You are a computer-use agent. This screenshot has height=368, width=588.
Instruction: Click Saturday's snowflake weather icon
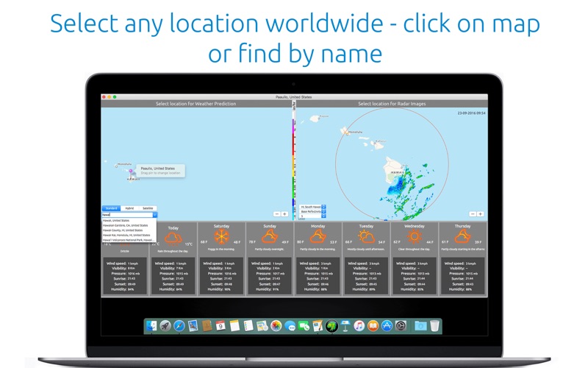point(221,237)
